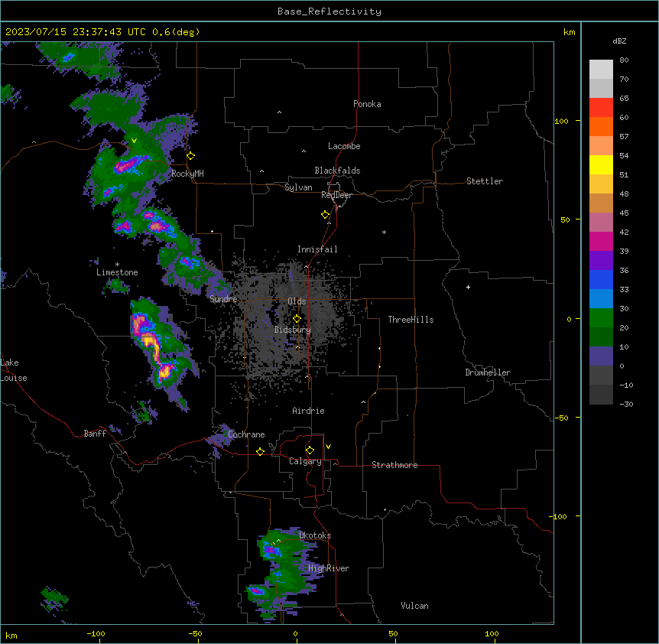Click the Cochrane town label
This screenshot has width=659, height=644.
point(246,434)
